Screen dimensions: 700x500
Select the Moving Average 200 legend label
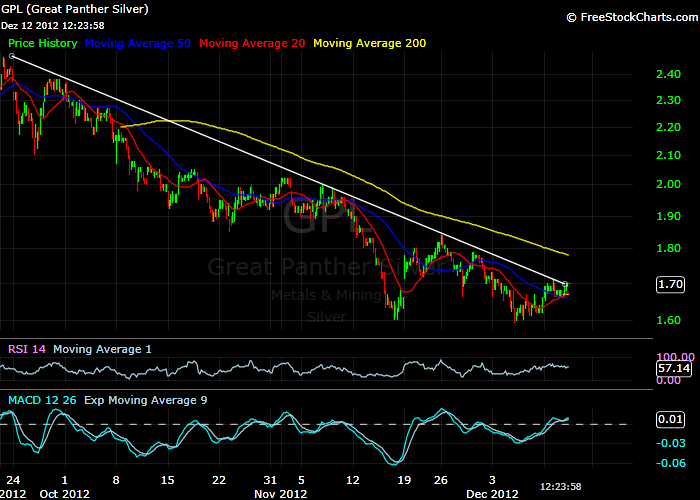(x=370, y=43)
